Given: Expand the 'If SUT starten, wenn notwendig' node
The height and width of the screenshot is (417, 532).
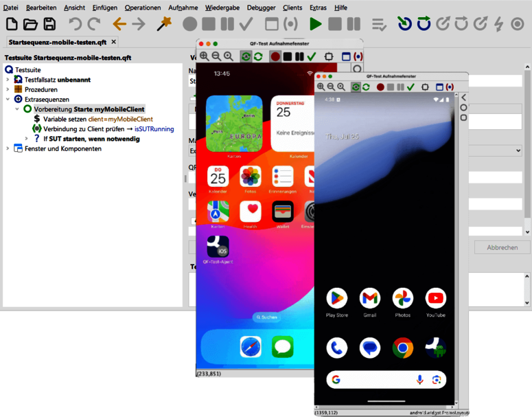Looking at the screenshot, I should pos(27,139).
